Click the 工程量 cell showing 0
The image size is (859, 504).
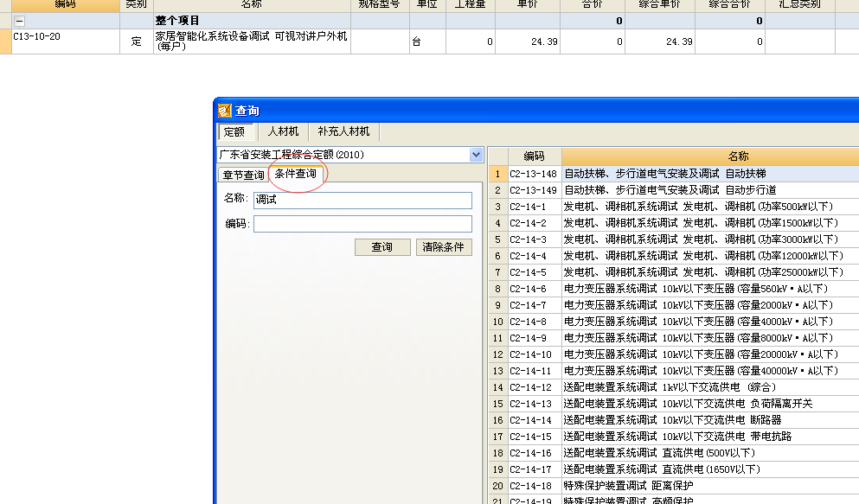point(471,41)
